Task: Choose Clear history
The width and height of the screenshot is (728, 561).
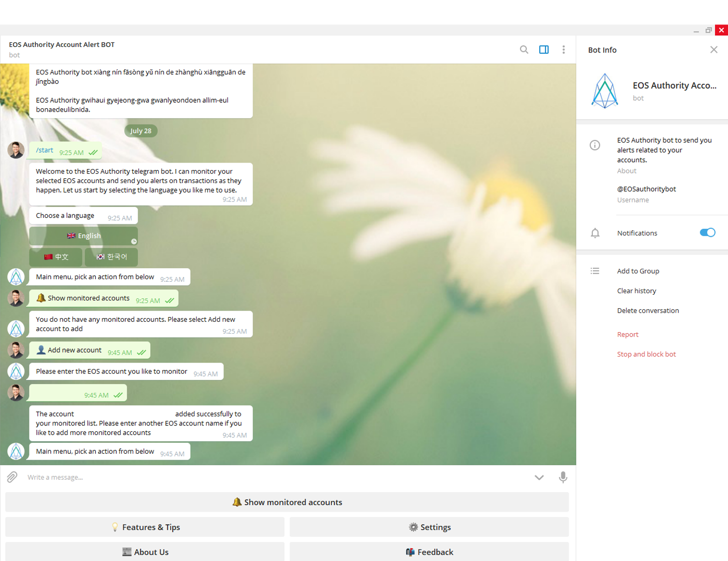Action: [x=636, y=291]
